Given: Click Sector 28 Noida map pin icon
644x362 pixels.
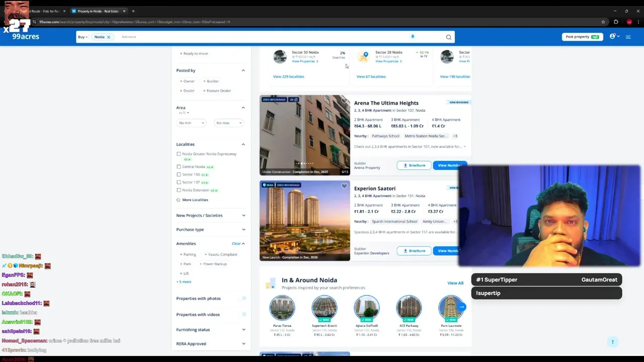Looking at the screenshot, I should [x=364, y=57].
